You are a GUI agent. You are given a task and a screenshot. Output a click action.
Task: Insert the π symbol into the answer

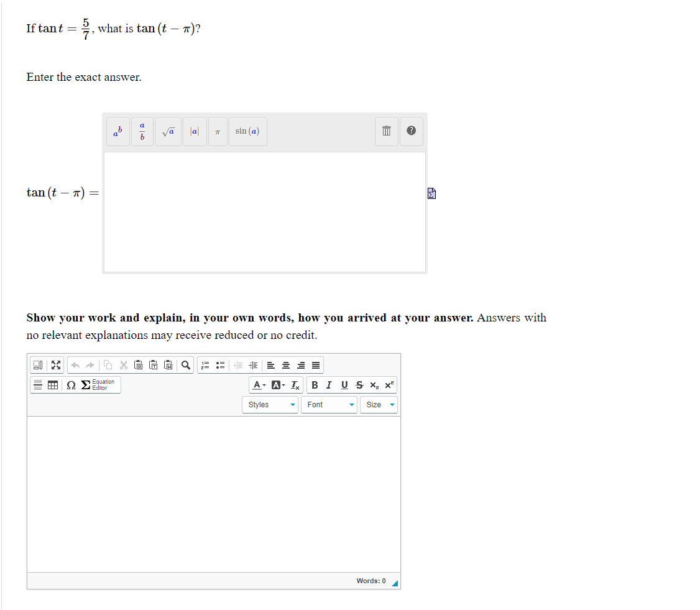(217, 131)
